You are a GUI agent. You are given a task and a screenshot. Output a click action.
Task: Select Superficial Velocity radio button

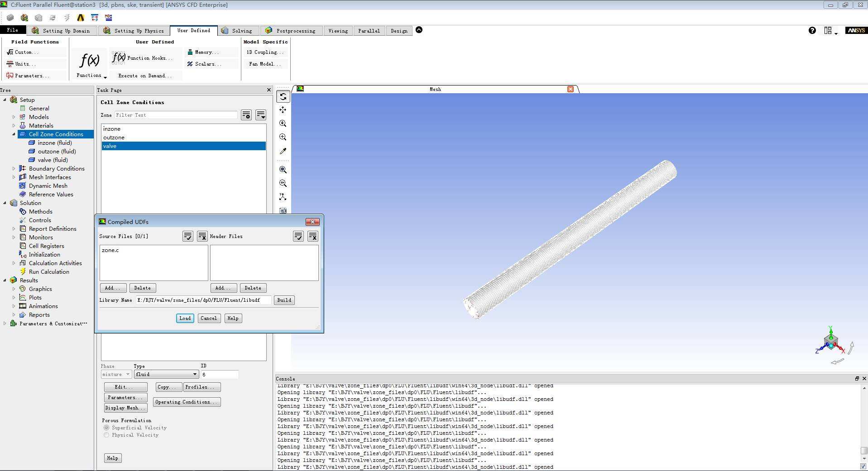click(106, 428)
